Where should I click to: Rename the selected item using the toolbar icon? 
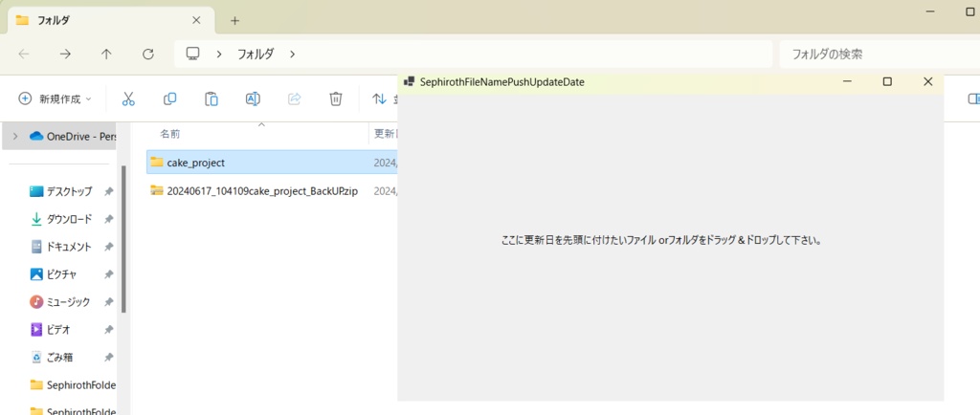pyautogui.click(x=253, y=98)
